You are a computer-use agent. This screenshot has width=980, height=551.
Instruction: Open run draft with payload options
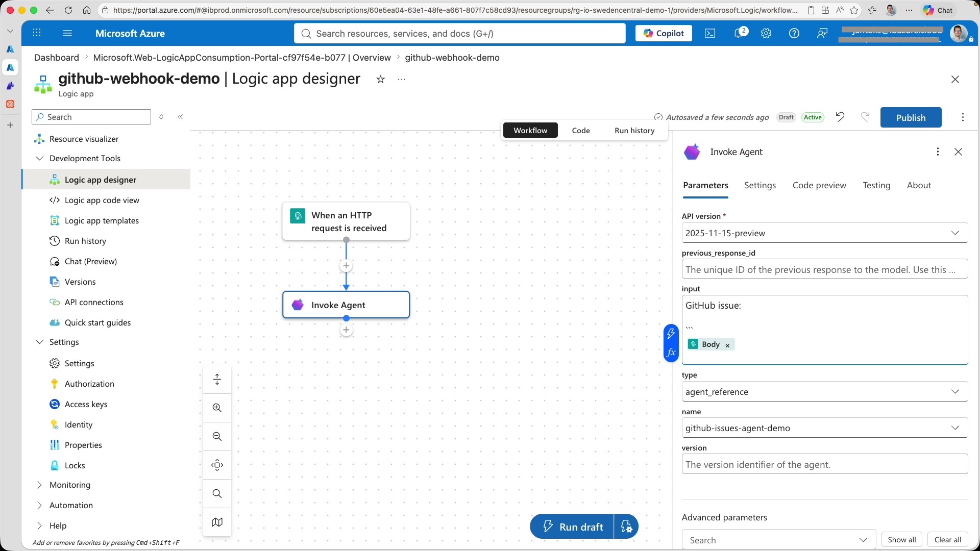[626, 527]
